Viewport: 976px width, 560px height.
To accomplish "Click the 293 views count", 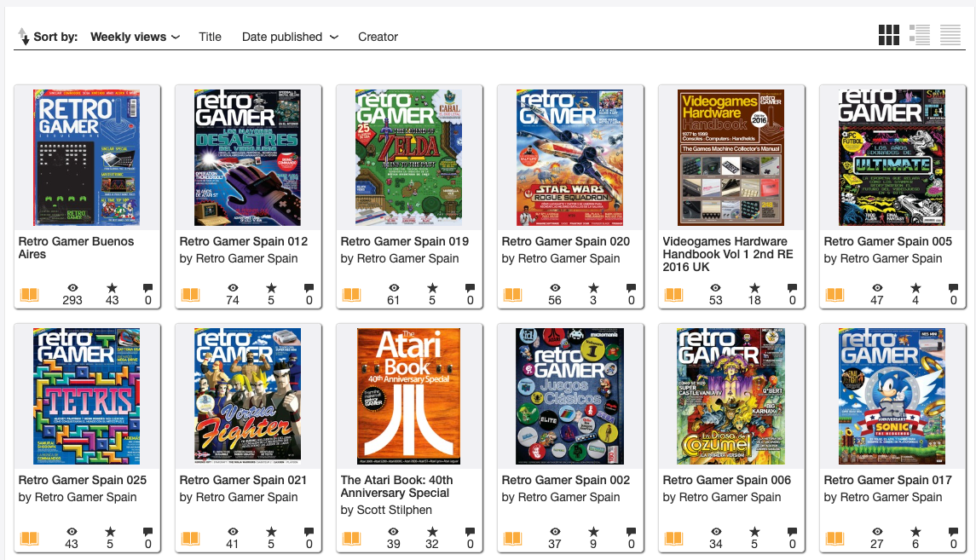I will (x=72, y=301).
